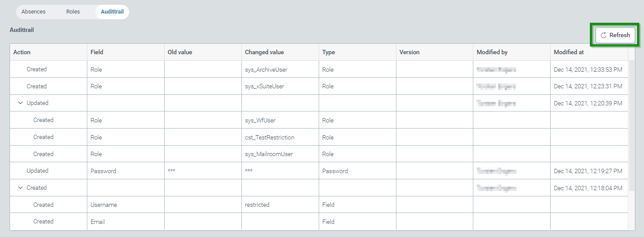Click the Version column header
Screen dimensions: 644x237
tap(409, 52)
